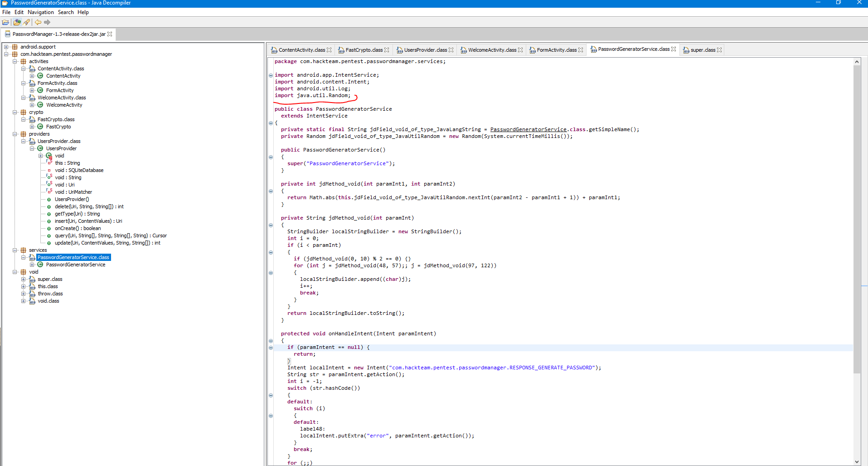Click the android.support package icon
Viewport: 868px width, 466px height.
coord(15,47)
